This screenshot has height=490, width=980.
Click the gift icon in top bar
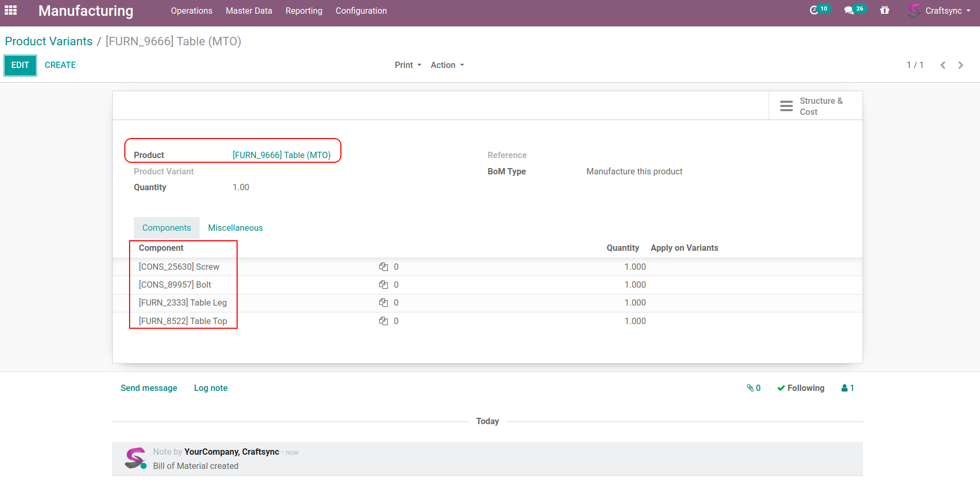click(x=885, y=10)
